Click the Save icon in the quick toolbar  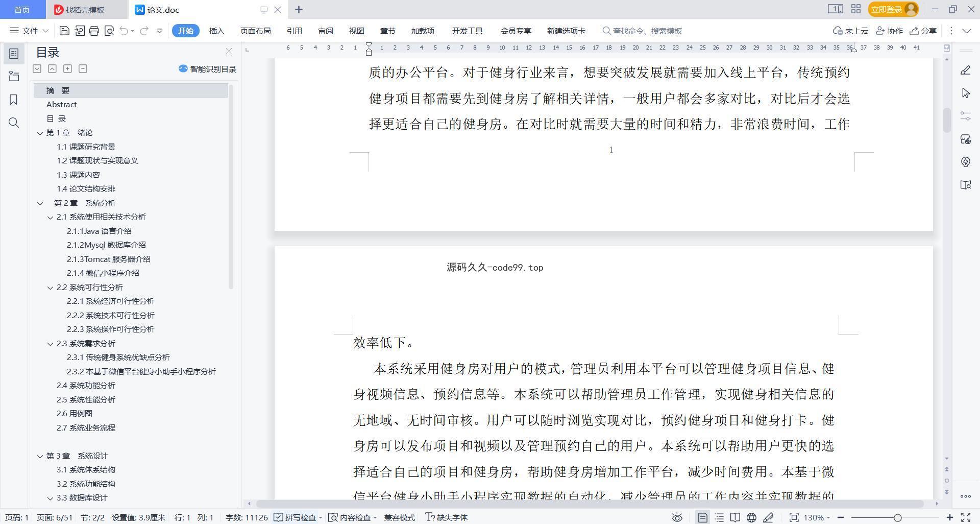tap(64, 31)
